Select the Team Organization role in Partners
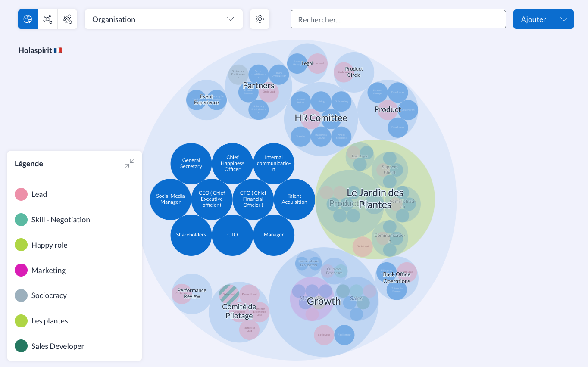The width and height of the screenshot is (588, 367). click(x=279, y=75)
